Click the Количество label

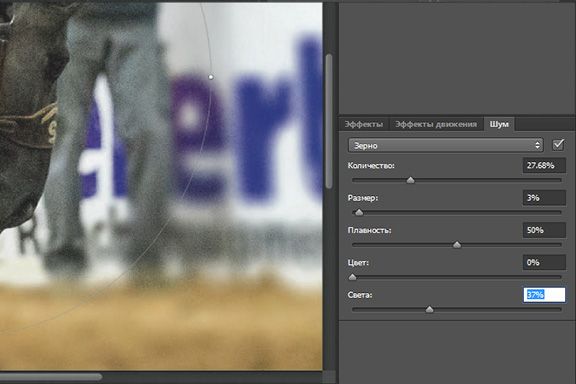pos(371,165)
